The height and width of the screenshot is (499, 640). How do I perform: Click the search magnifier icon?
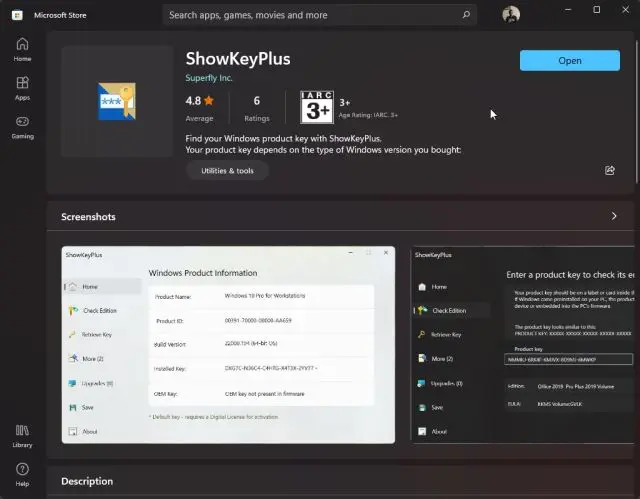point(466,15)
